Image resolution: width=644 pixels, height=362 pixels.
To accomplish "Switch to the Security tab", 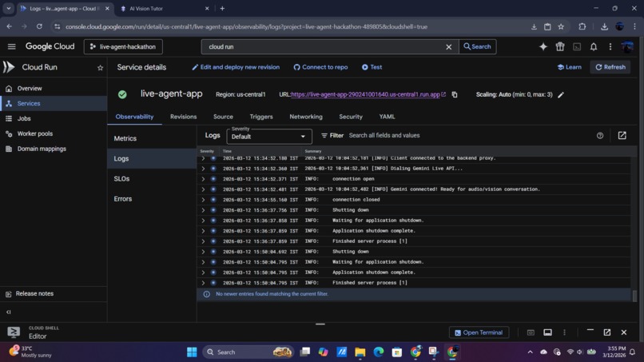I will point(351,117).
